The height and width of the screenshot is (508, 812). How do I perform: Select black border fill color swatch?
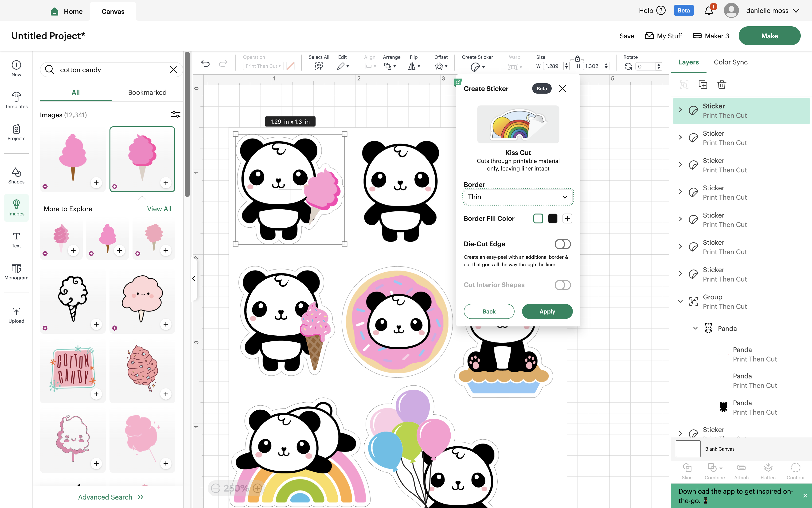tap(553, 218)
